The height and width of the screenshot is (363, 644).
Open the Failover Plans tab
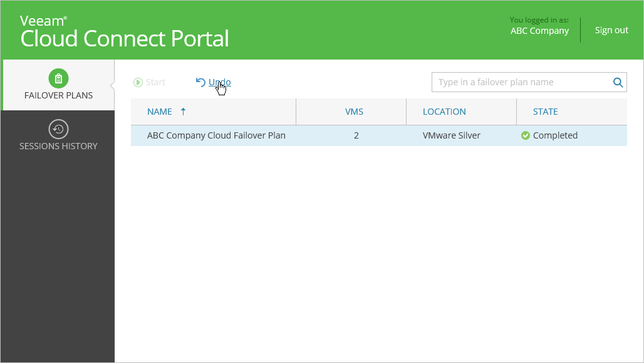pos(58,86)
